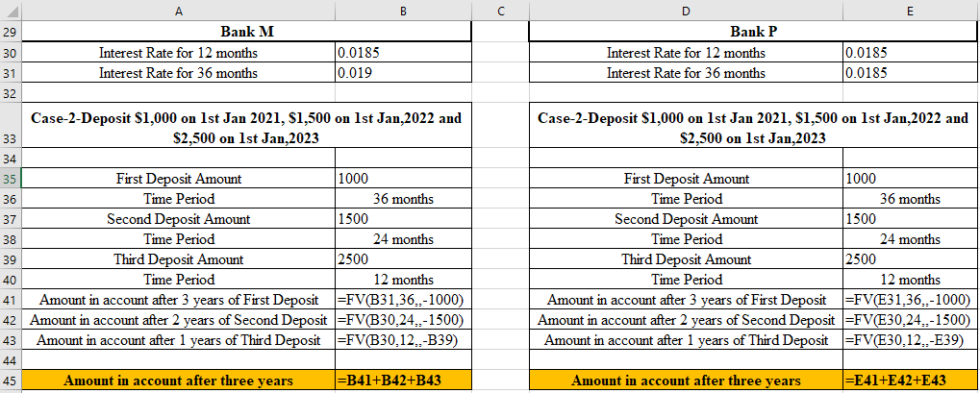Screen dimensions: 980x393
Task: Select the column A header
Action: point(178,11)
